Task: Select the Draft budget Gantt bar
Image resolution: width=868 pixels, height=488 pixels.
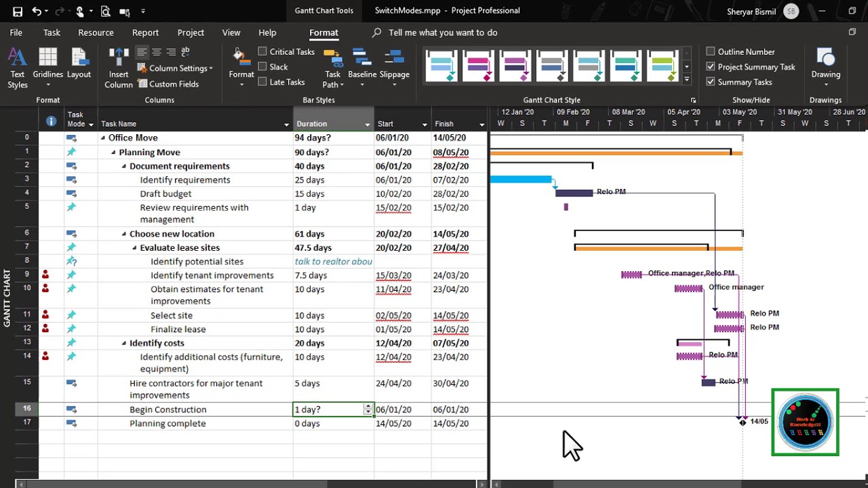Action: point(574,193)
